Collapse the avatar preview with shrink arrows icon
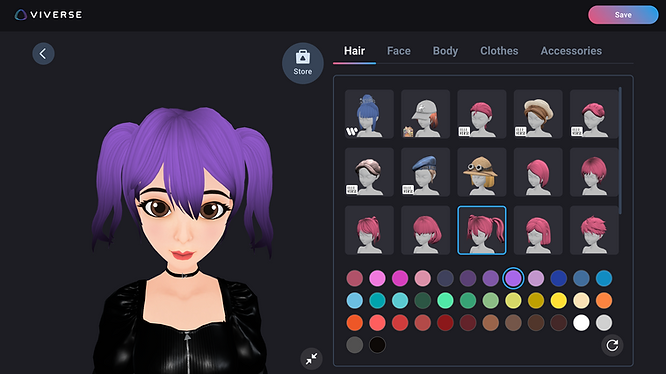Screen dimensions: 666x374 [x=311, y=359]
